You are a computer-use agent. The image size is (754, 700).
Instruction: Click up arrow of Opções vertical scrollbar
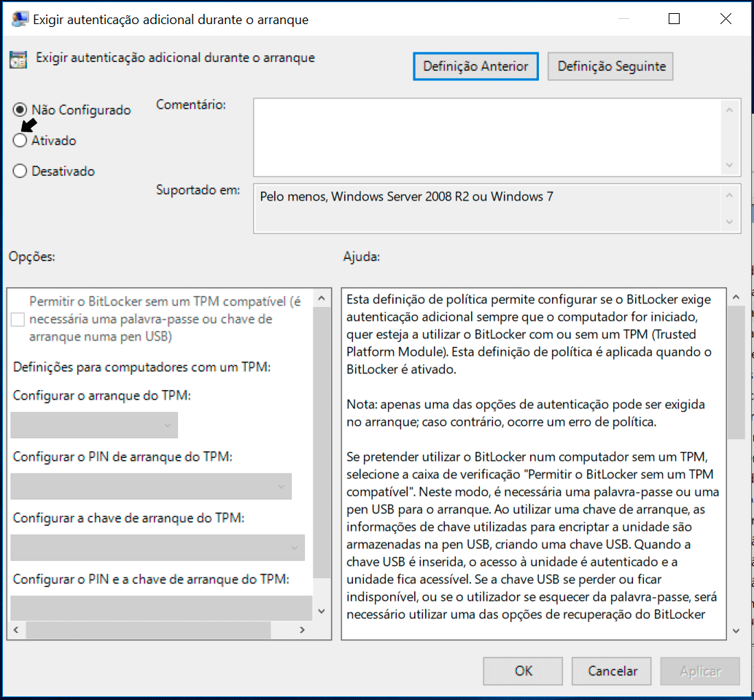(x=322, y=298)
